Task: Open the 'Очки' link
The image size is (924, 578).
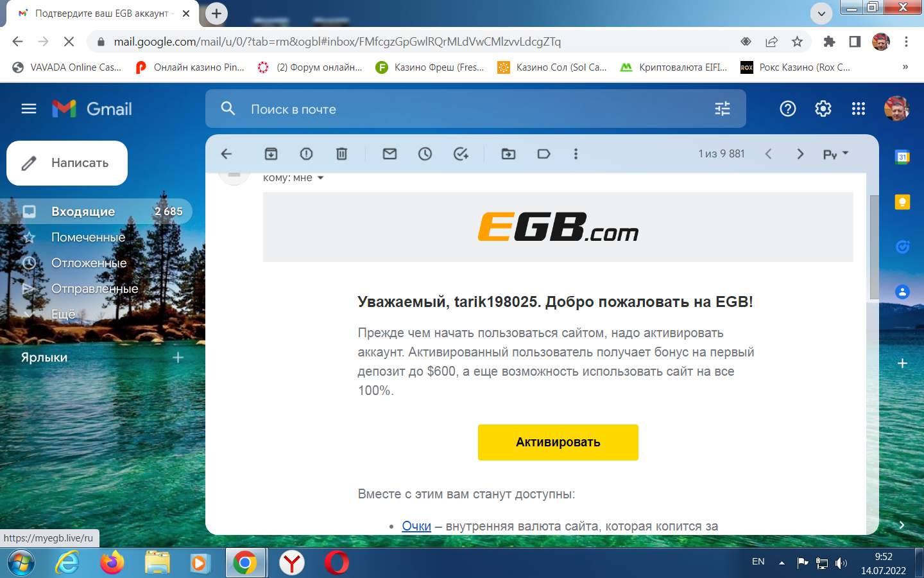Action: tap(416, 526)
